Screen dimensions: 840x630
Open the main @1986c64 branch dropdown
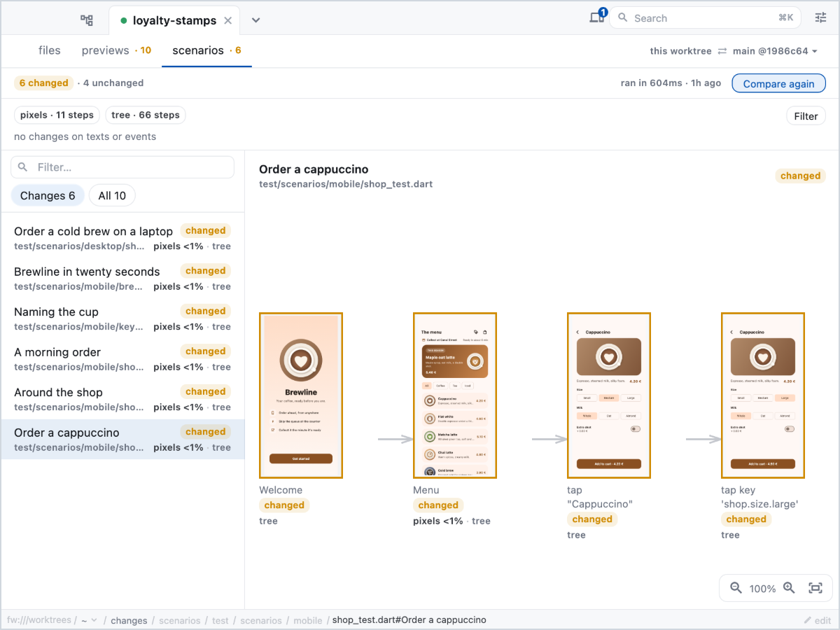click(776, 51)
